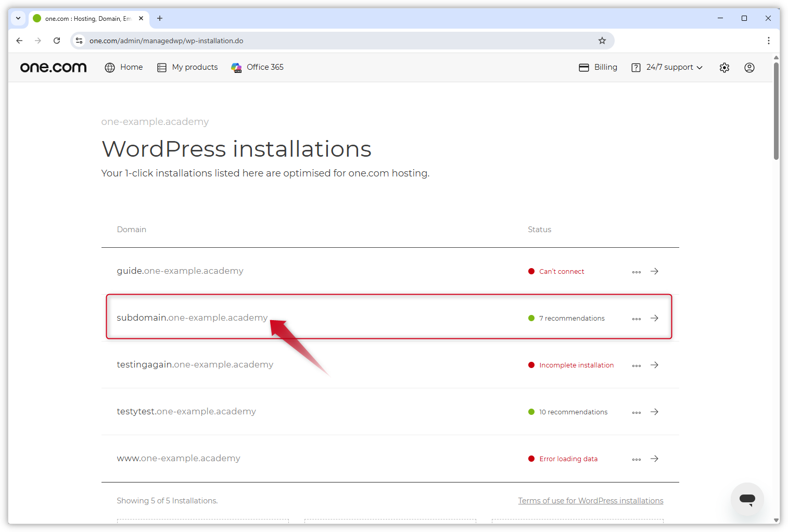Click the Showing 5 of 5 Installations text
The width and height of the screenshot is (788, 532).
tap(167, 501)
